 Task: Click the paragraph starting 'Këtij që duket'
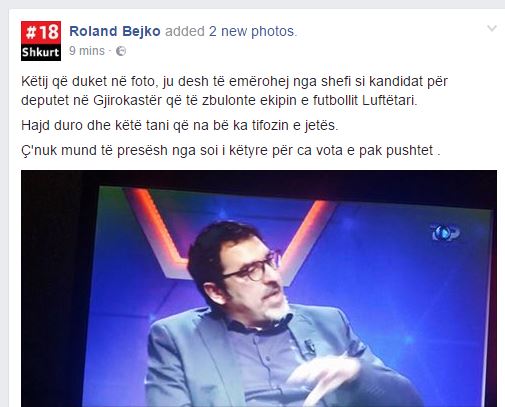click(x=234, y=91)
